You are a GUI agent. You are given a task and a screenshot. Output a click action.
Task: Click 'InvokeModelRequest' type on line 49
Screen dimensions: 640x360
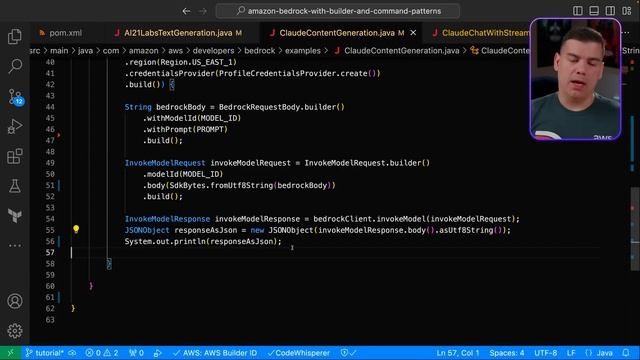click(165, 163)
